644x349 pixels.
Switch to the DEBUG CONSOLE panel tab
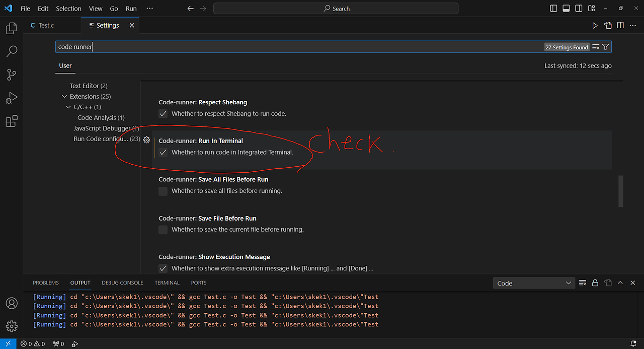(122, 283)
